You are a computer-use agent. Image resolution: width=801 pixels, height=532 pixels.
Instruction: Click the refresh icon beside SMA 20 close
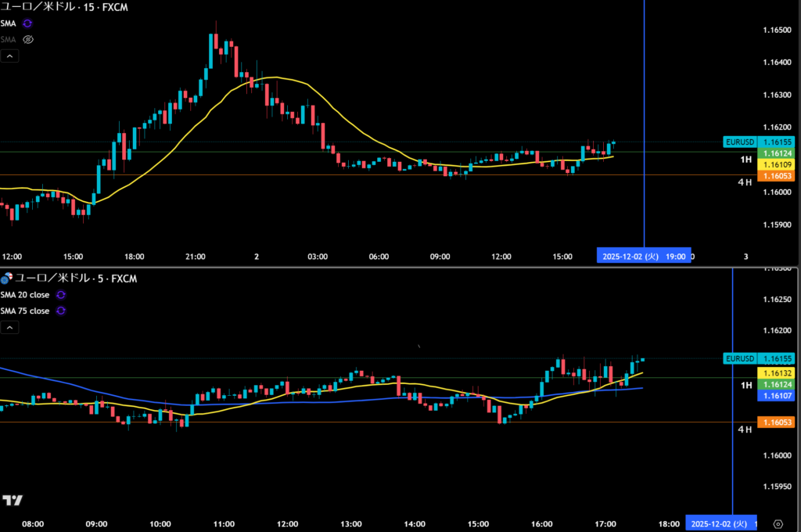click(60, 295)
